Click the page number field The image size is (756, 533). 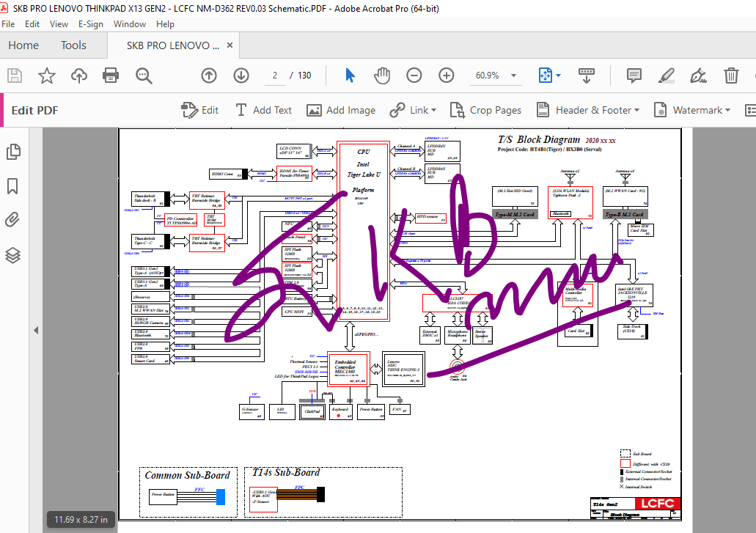pos(275,76)
